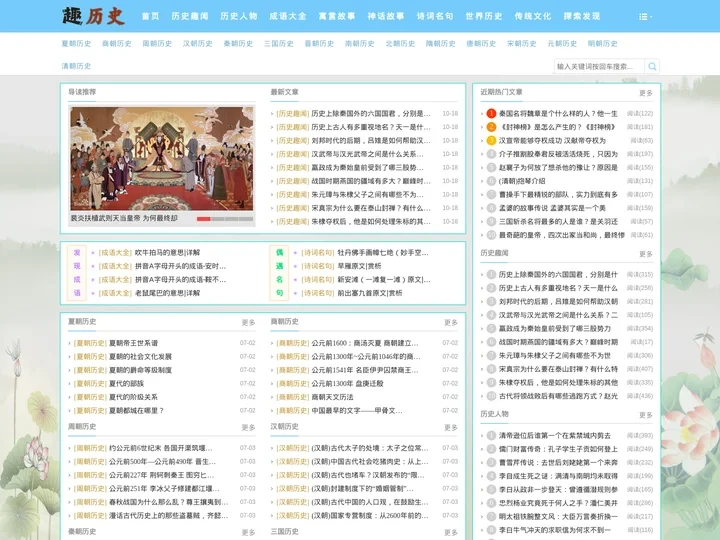Viewport: 720px width, 540px height.
Task: Open the 神话故事 navigation item
Action: point(386,16)
